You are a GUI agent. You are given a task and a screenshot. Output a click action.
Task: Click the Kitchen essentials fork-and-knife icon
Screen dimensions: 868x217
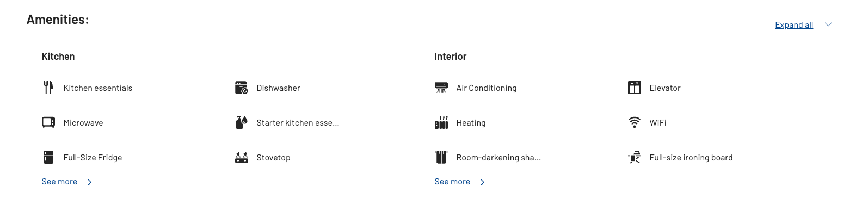click(x=48, y=88)
